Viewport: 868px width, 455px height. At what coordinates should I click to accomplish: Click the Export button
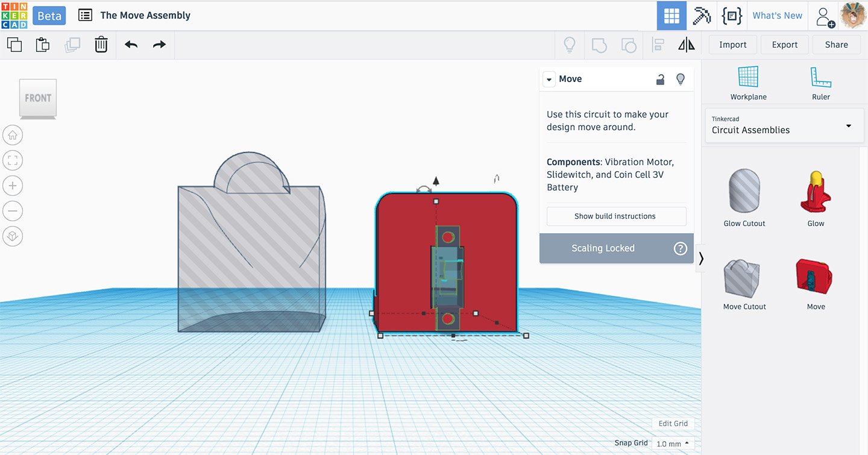784,45
